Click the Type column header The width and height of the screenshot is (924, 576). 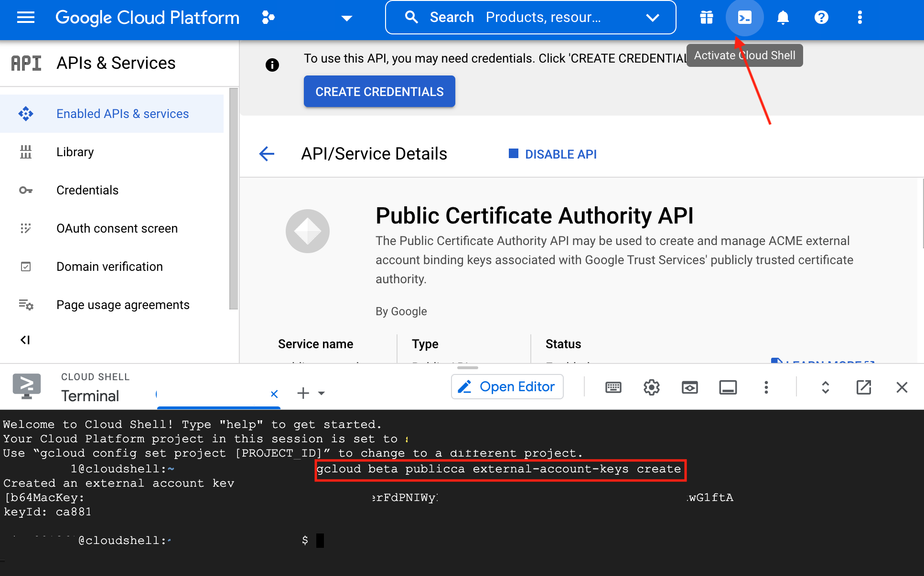point(425,344)
